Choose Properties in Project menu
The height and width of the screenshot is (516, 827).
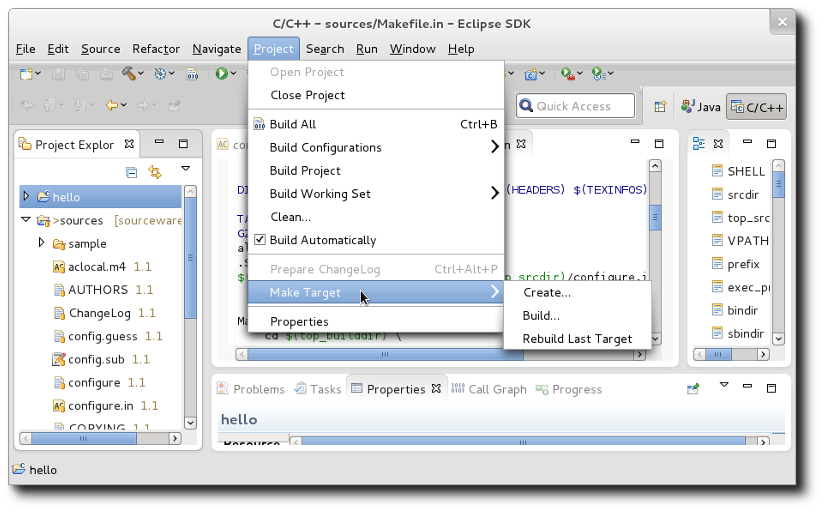point(376,321)
